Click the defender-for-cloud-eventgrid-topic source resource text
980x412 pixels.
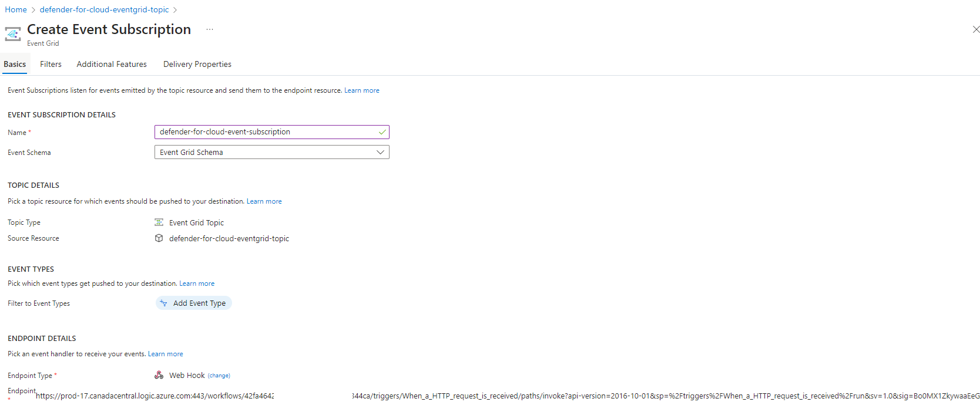pyautogui.click(x=229, y=238)
